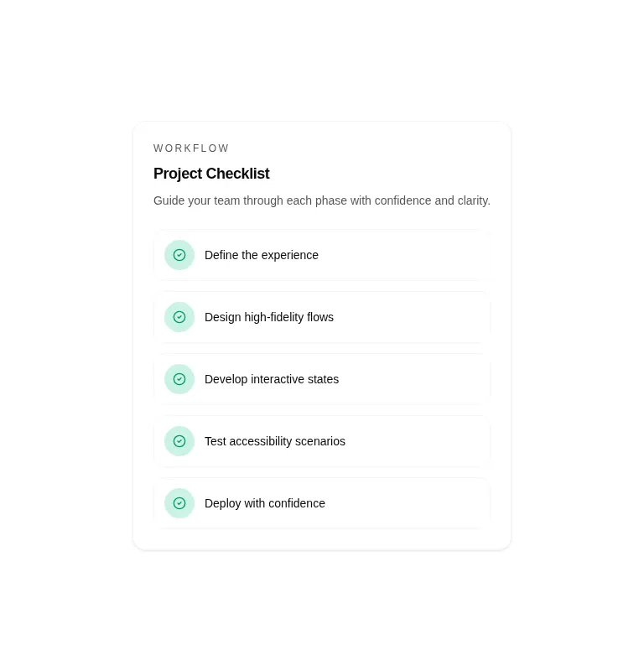Toggle the Deploy with confidence checklist row
The image size is (644, 671).
click(322, 503)
